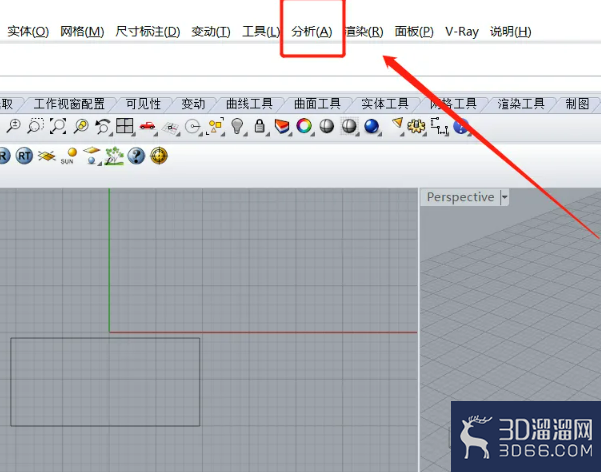Image resolution: width=601 pixels, height=472 pixels.
Task: Switch to the 可见性 toolbar tab
Action: [x=144, y=104]
